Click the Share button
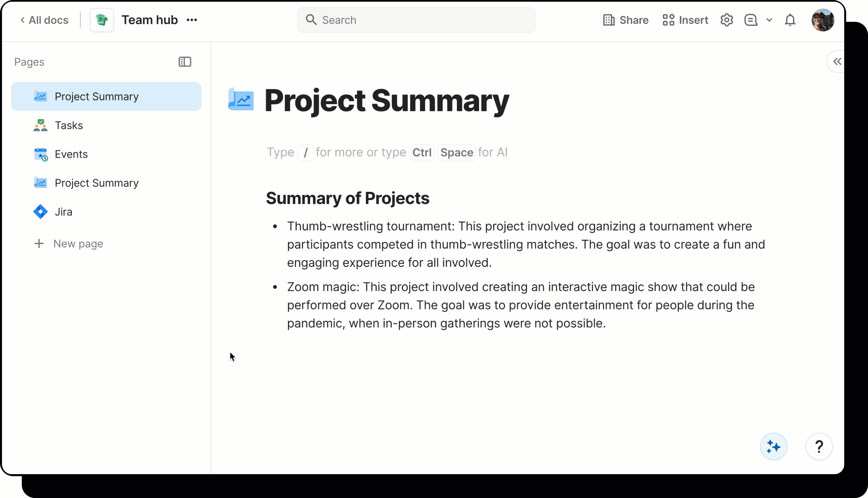Viewport: 868px width, 498px height. 626,20
